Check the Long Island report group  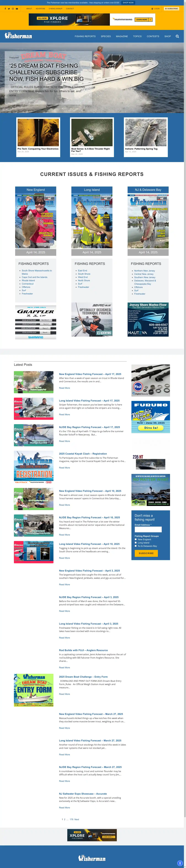[136, 543]
